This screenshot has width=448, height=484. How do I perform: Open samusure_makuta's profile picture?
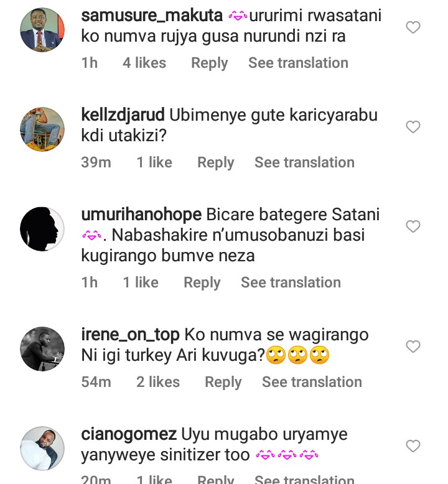click(42, 29)
